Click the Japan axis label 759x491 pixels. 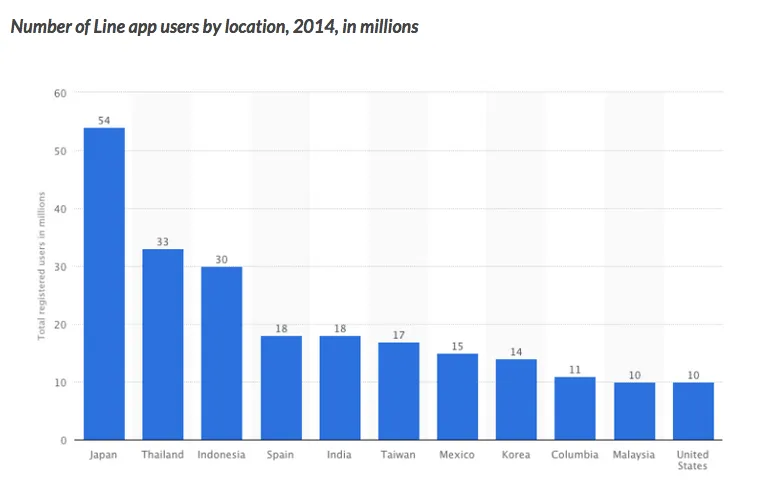click(103, 455)
